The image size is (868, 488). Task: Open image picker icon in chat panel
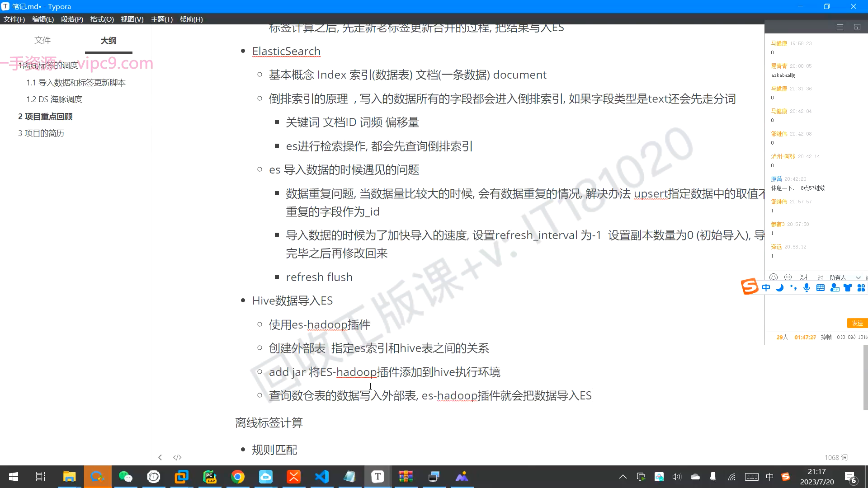click(x=803, y=277)
